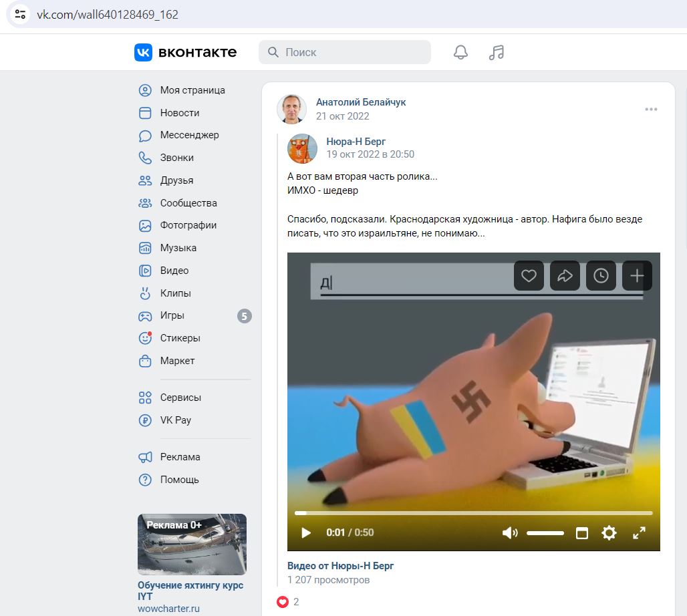Image resolution: width=687 pixels, height=616 pixels.
Task: Open the post date 21 окт 2022
Action: click(343, 116)
